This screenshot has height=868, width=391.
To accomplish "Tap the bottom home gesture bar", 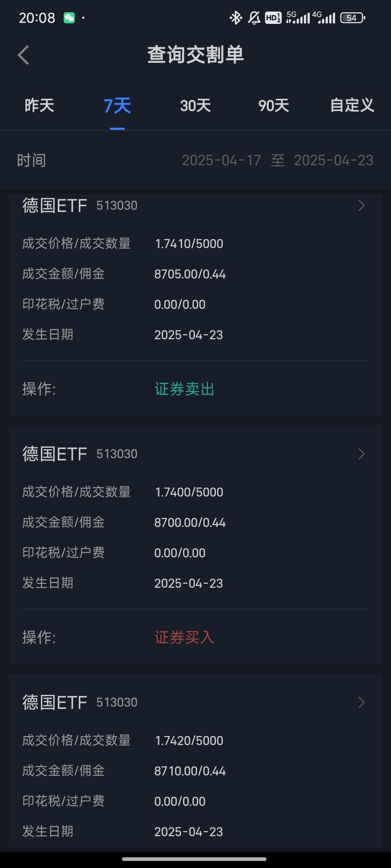I will 194,859.
